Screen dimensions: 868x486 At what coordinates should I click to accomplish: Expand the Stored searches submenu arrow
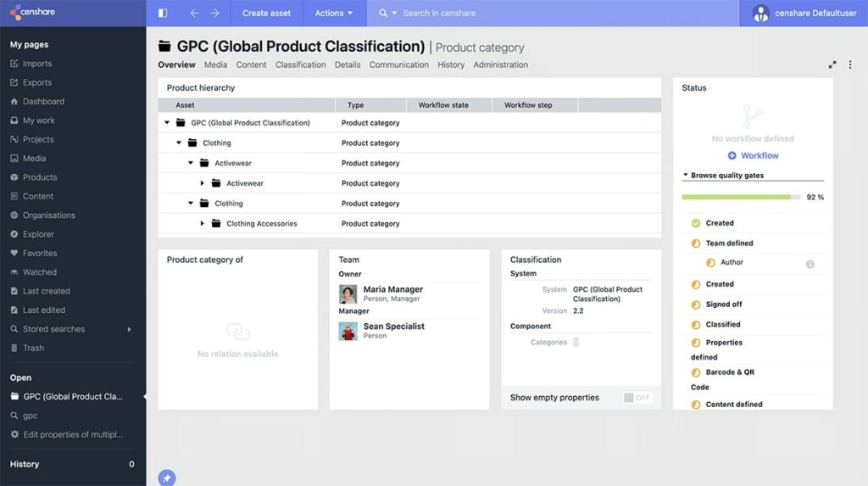[130, 329]
